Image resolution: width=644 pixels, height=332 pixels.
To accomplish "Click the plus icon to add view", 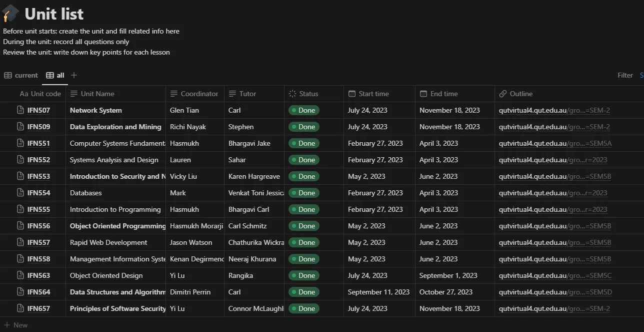I will [x=74, y=75].
